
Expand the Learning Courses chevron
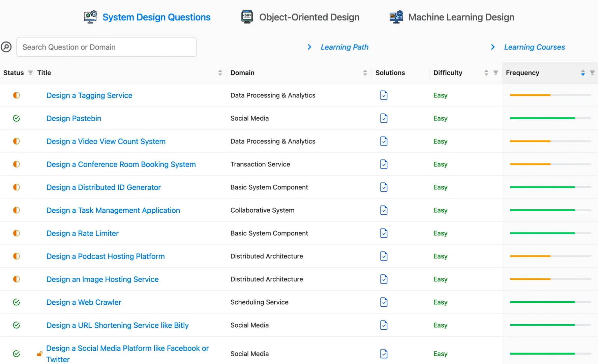[x=493, y=47]
